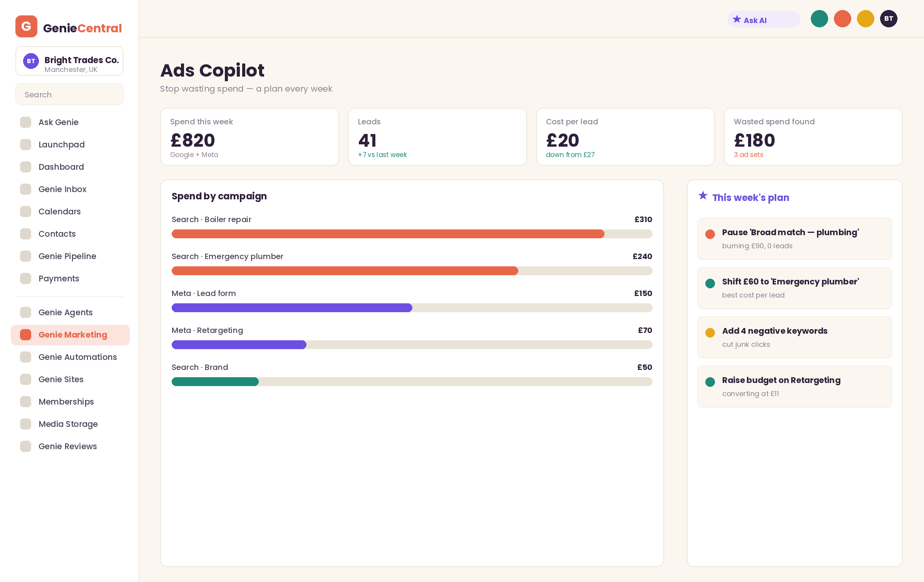Select the Add 4 negative keywords plan item
The image size is (924, 582).
click(795, 337)
